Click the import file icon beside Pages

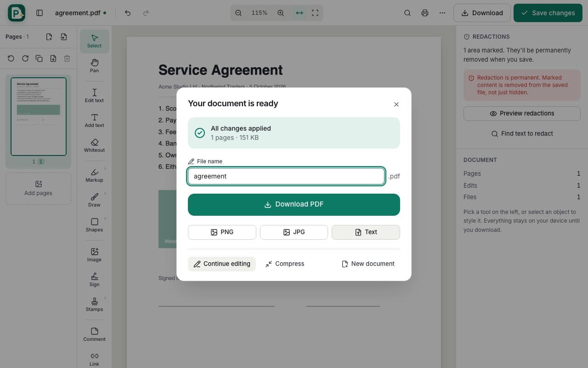[x=64, y=37]
